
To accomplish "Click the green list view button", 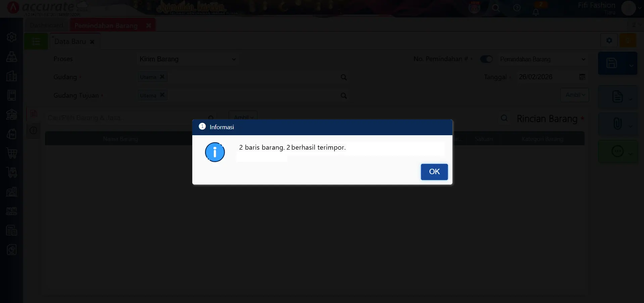I will click(36, 42).
